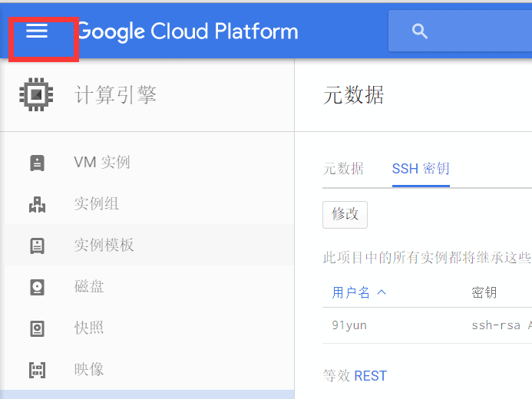
Task: Click the Compute Engine chip icon
Action: (36, 94)
